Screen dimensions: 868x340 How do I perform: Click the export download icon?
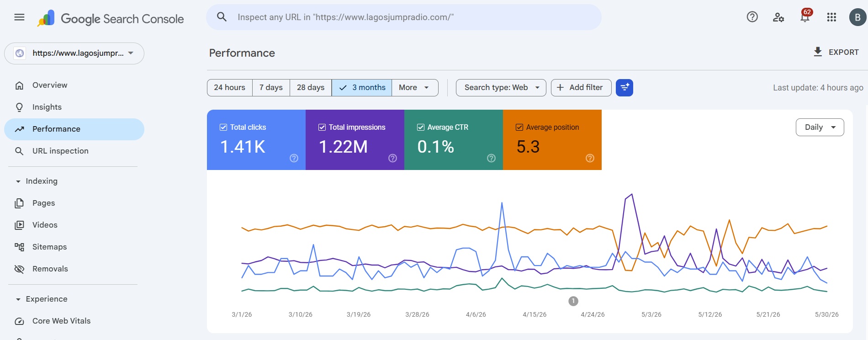point(818,52)
